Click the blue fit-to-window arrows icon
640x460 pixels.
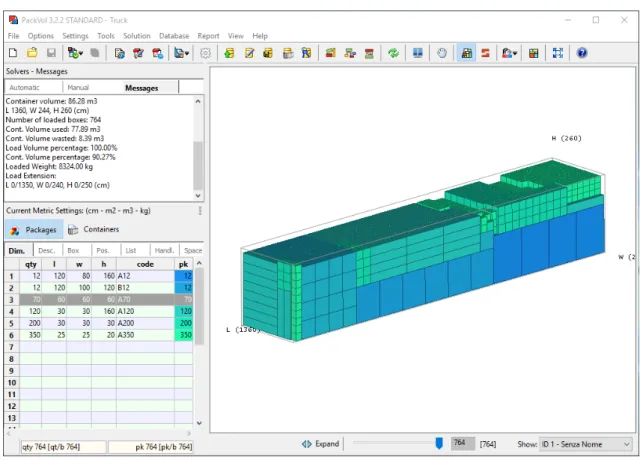point(558,53)
